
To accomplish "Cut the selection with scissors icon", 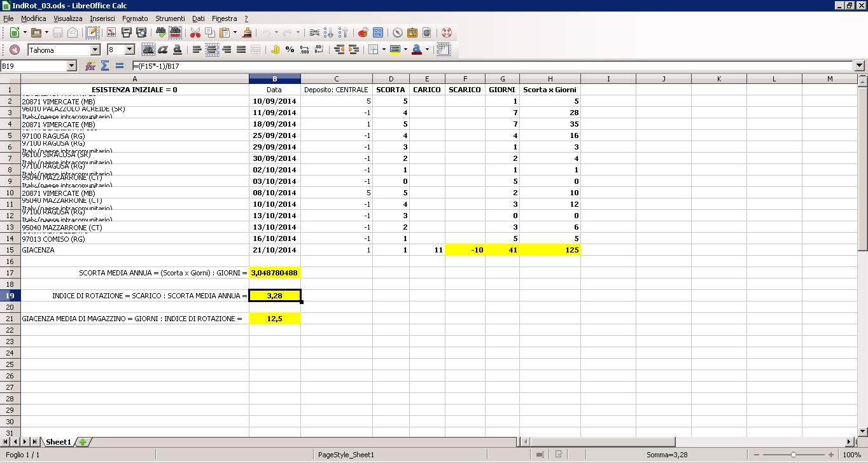I will (195, 32).
